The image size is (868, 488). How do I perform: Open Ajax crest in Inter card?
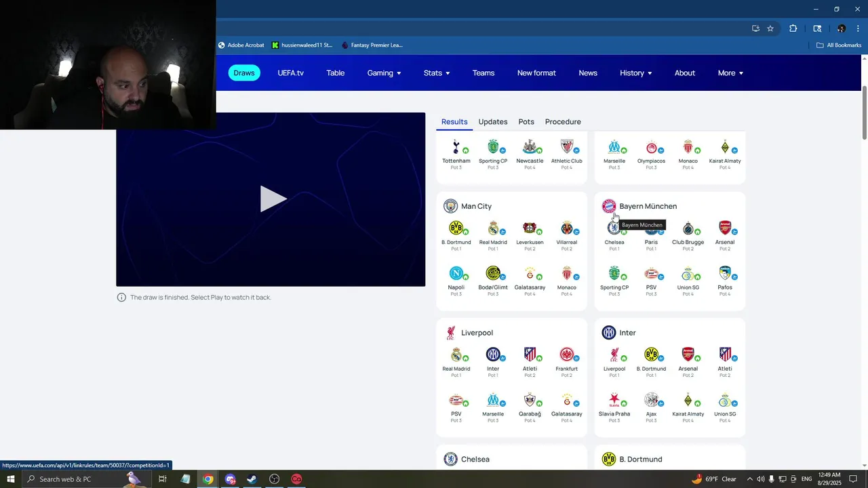pyautogui.click(x=651, y=400)
